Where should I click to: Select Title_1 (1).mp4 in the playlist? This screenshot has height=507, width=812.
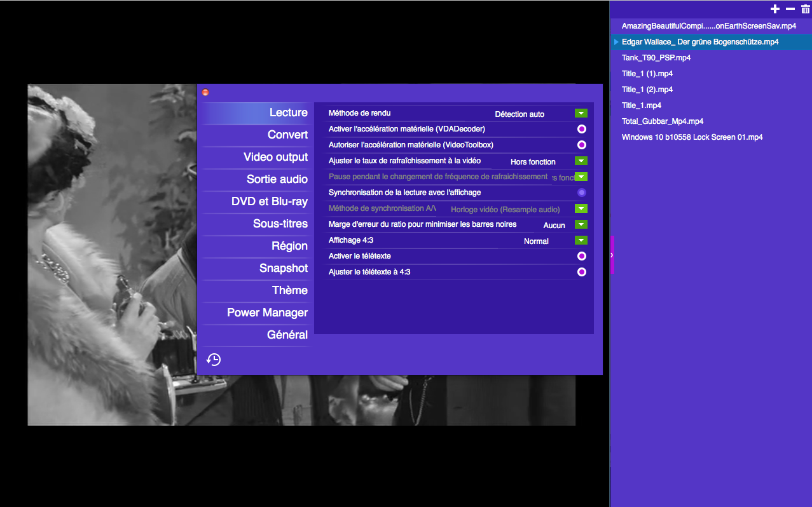712,74
